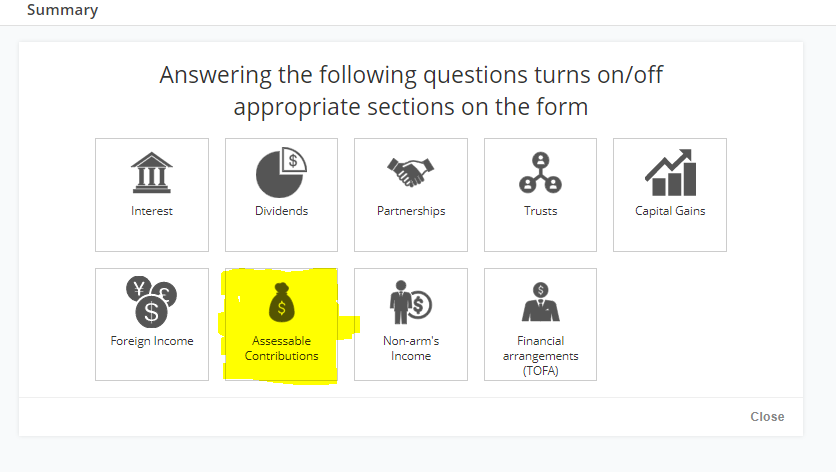Image resolution: width=836 pixels, height=472 pixels.
Task: Toggle the Non-arm's Income text label
Action: coord(411,348)
